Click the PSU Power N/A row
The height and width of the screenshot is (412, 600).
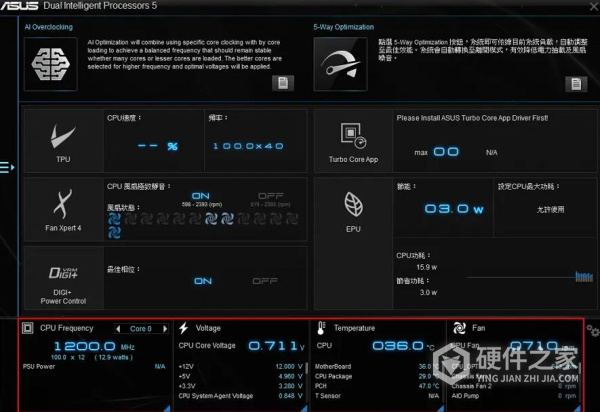[94, 366]
